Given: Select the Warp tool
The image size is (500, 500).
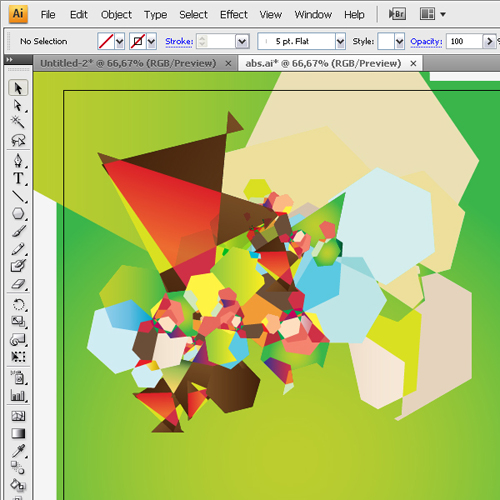Looking at the screenshot, I should (18, 339).
